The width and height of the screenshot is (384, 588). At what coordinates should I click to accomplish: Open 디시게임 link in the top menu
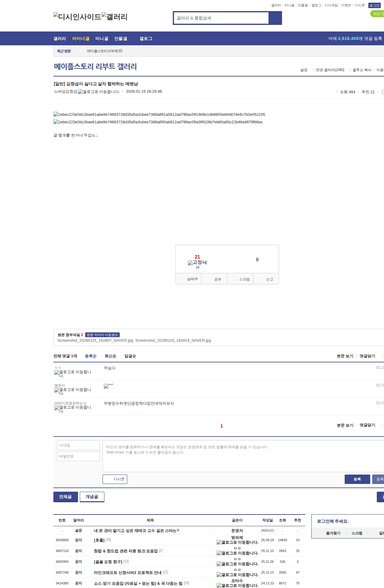[331, 5]
